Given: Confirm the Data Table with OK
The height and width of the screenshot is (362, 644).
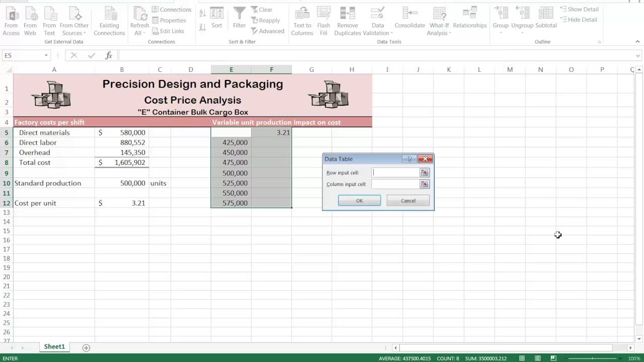Looking at the screenshot, I should point(359,201).
